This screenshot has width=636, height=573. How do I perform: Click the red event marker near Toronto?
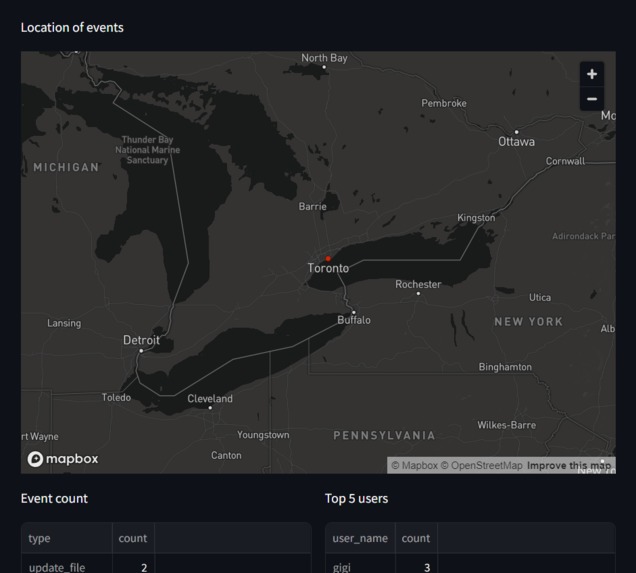tap(328, 258)
